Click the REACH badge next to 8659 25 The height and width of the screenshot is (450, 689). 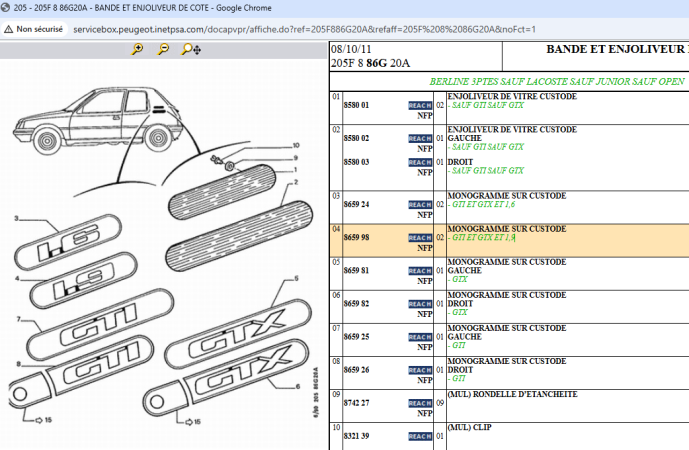click(420, 337)
